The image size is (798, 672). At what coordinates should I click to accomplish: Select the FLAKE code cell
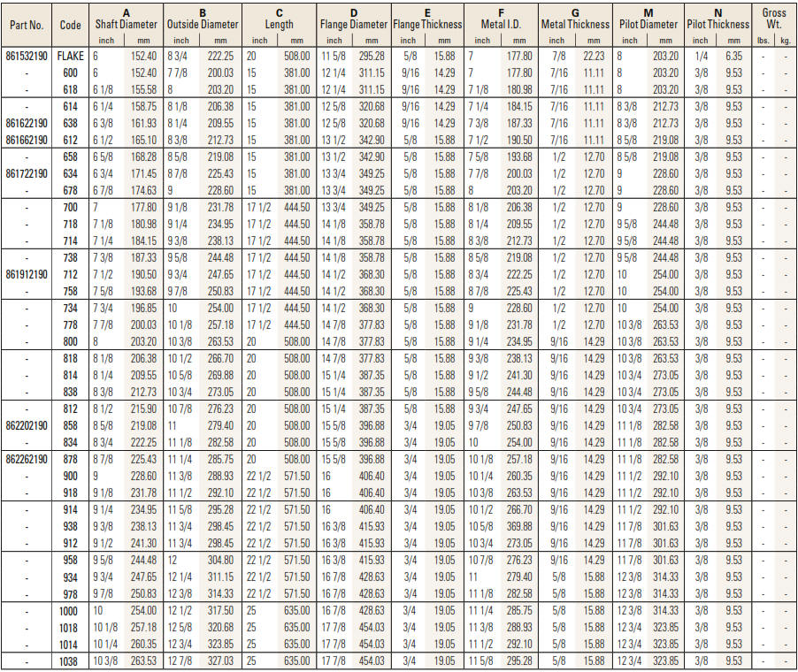[x=71, y=55]
